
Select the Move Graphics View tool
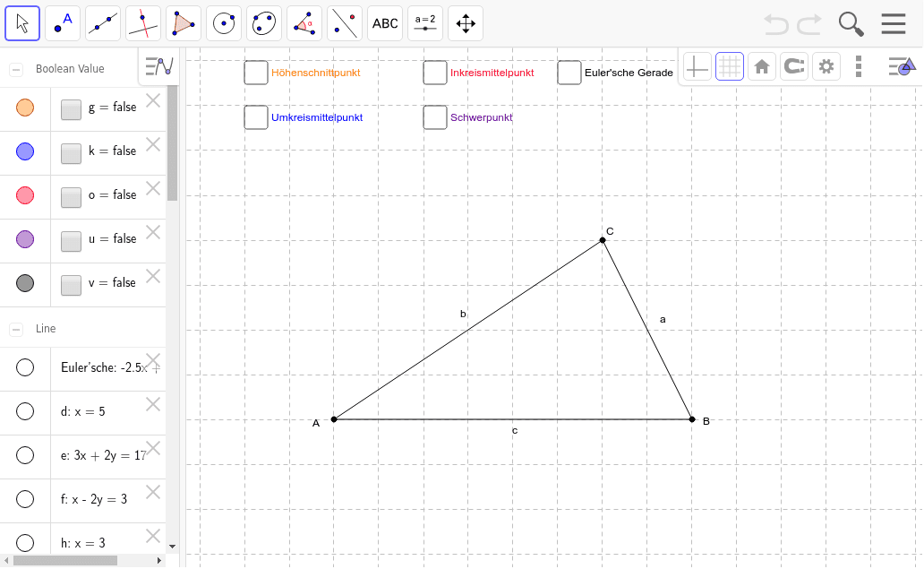click(x=466, y=23)
